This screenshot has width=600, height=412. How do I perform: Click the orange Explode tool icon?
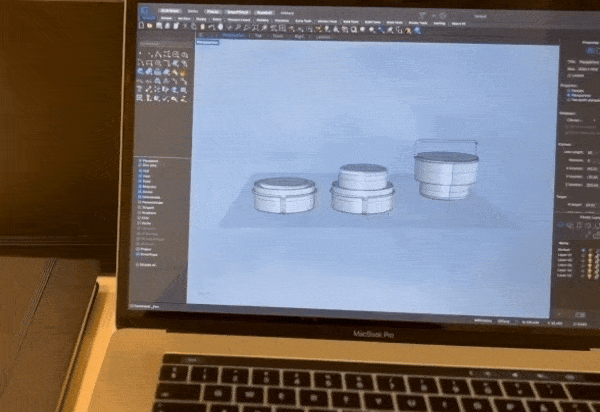point(184,72)
